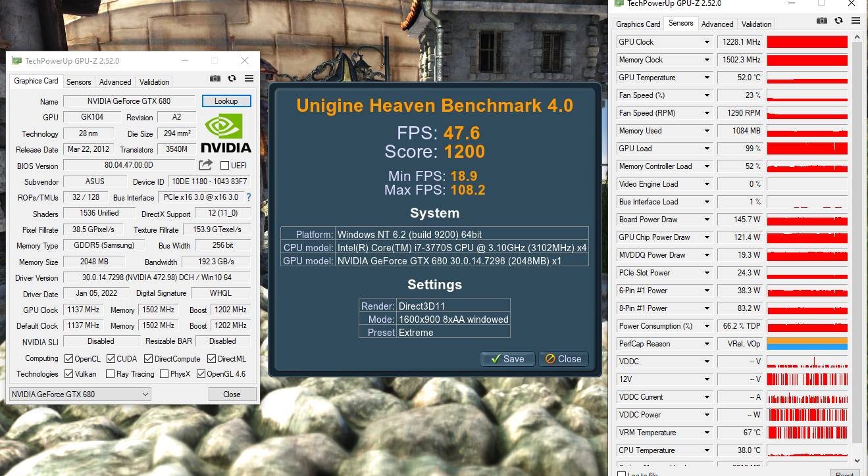Save the Unigine Heaven benchmark result
Screen dimensions: 868x476
tap(507, 359)
